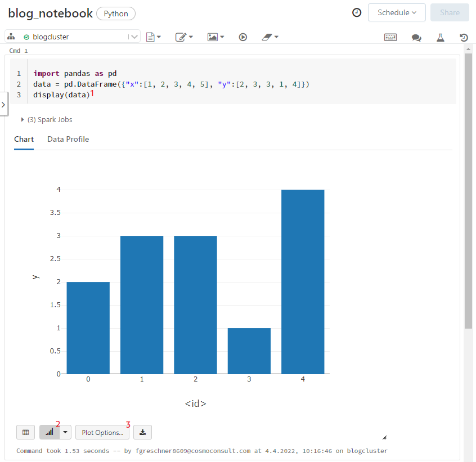Switch to table view icon

25,432
